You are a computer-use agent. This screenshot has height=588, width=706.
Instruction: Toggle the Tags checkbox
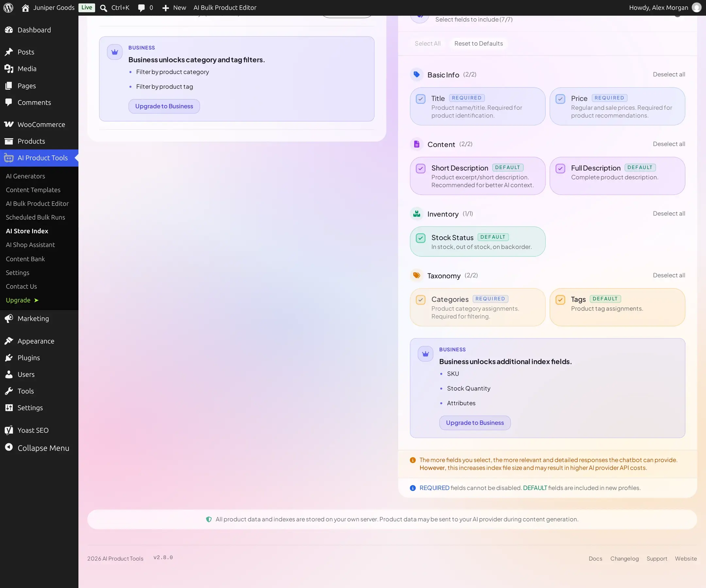coord(560,300)
